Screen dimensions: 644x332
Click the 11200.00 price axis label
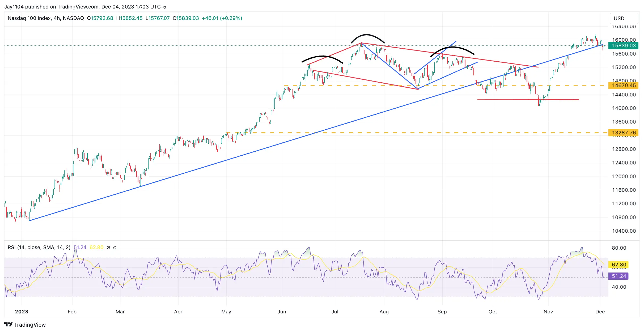point(624,203)
